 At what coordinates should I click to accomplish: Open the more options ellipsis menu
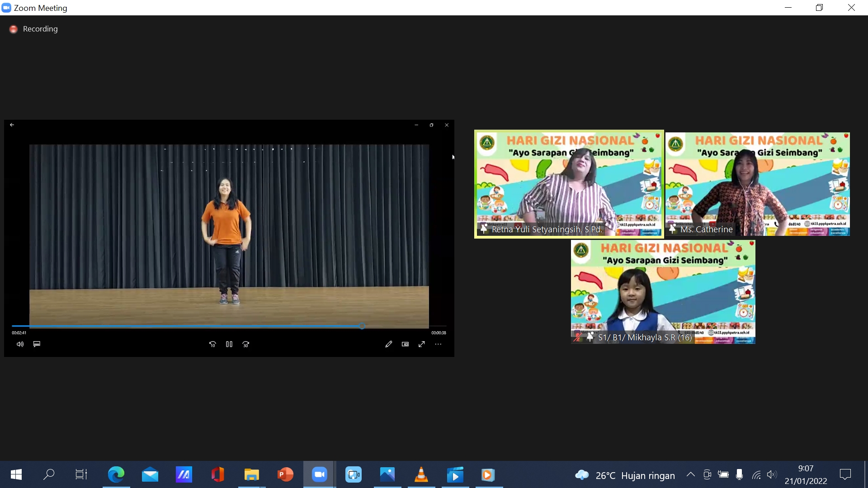438,344
